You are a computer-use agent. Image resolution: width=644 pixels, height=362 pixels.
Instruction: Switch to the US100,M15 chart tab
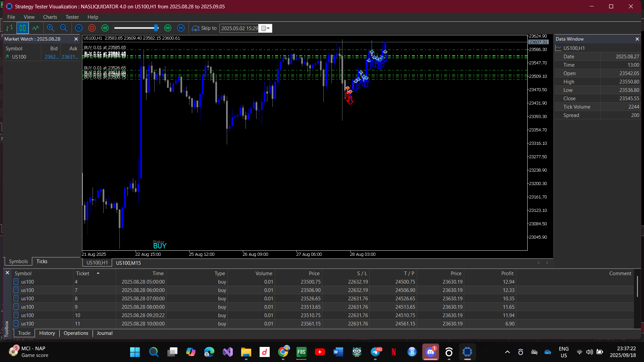pos(128,263)
